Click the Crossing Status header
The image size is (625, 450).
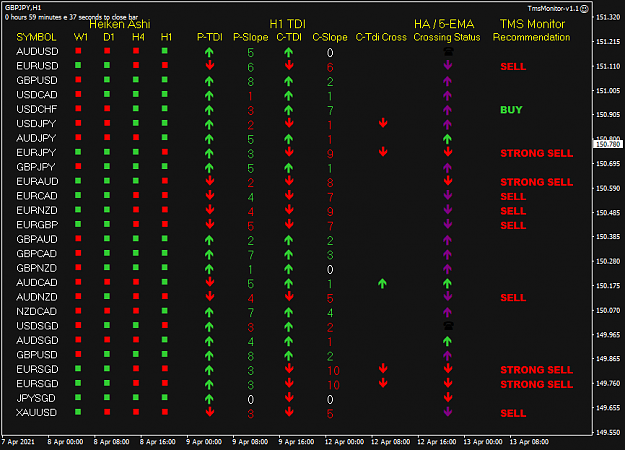point(447,37)
